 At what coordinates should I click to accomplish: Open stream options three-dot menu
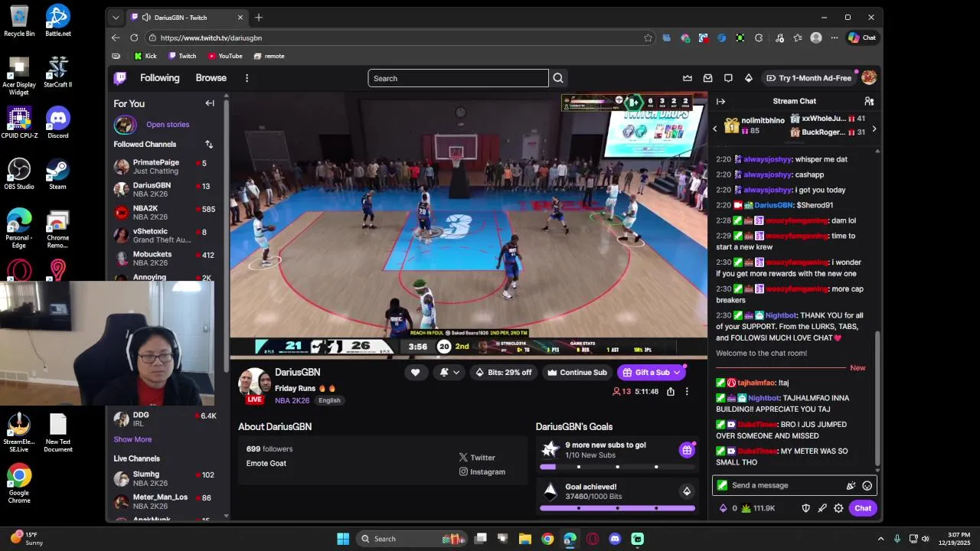(687, 391)
